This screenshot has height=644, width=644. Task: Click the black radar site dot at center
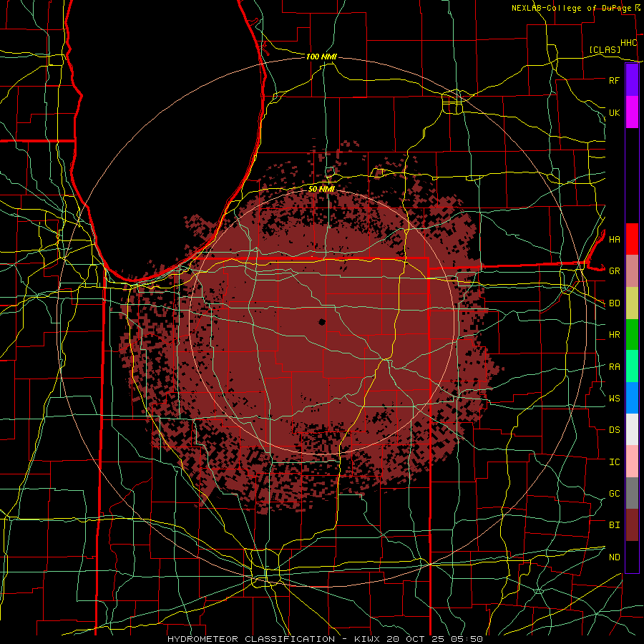[322, 322]
